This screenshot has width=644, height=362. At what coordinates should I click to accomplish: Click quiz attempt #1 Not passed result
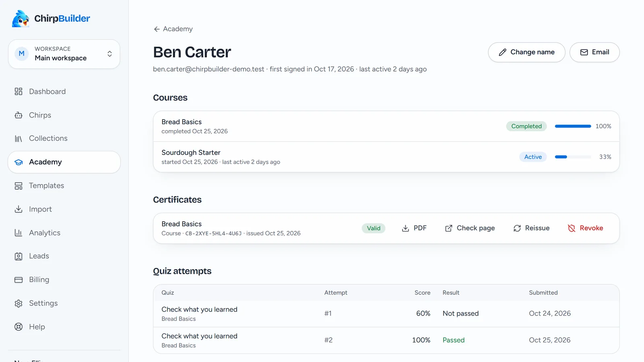coord(460,313)
